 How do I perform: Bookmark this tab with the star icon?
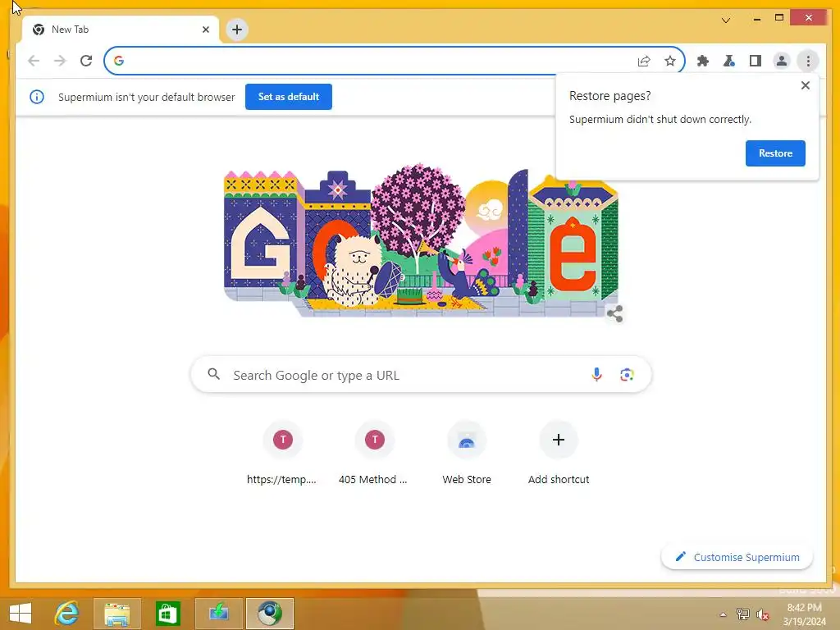[670, 61]
